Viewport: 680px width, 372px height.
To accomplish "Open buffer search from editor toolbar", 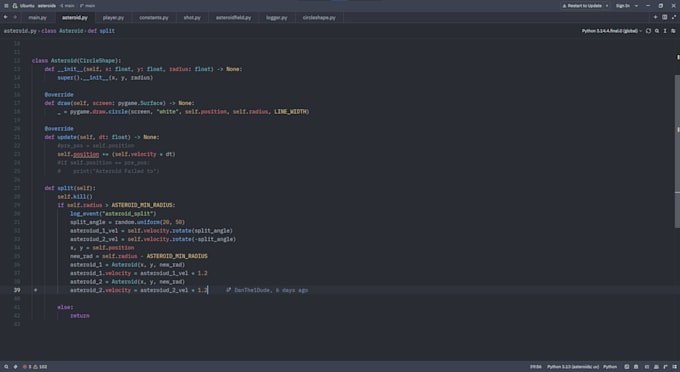I will [x=657, y=31].
